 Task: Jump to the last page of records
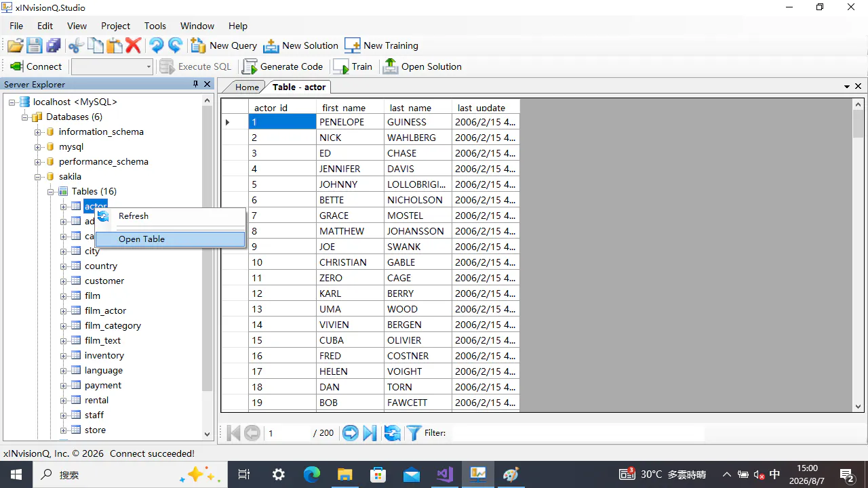coord(370,432)
